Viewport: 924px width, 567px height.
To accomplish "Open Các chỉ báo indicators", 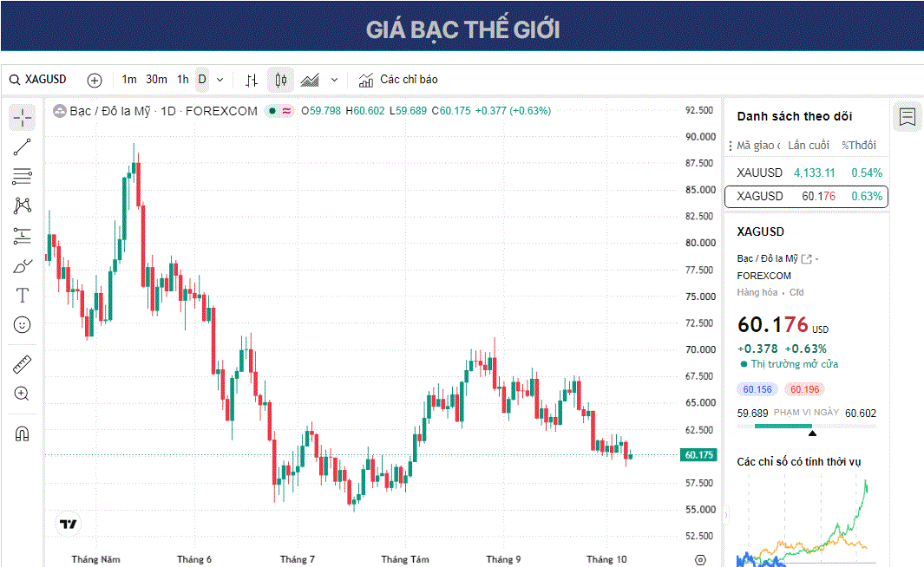I will pyautogui.click(x=398, y=80).
